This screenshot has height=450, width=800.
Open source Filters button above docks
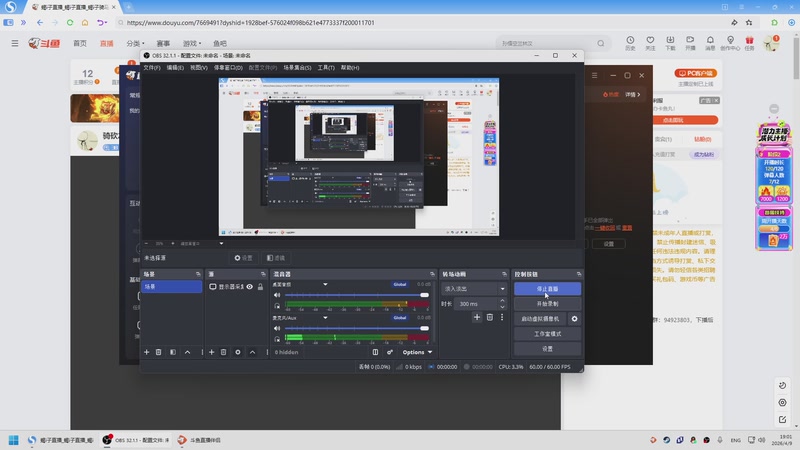(x=276, y=258)
